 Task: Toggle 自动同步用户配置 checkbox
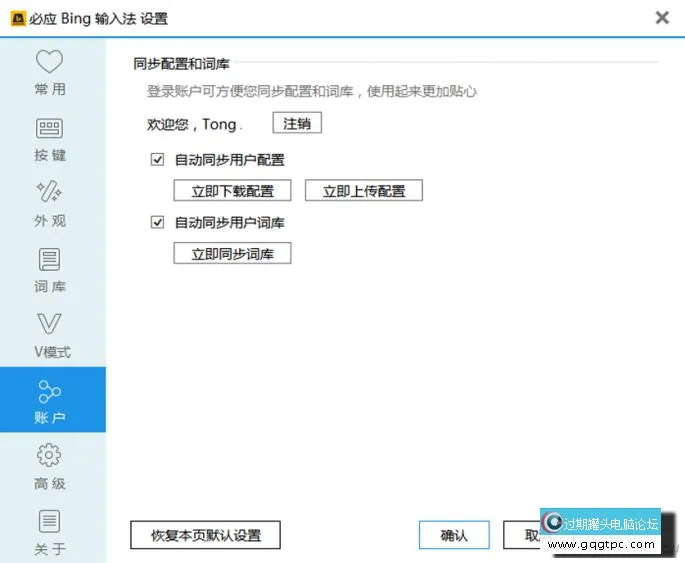pos(157,159)
